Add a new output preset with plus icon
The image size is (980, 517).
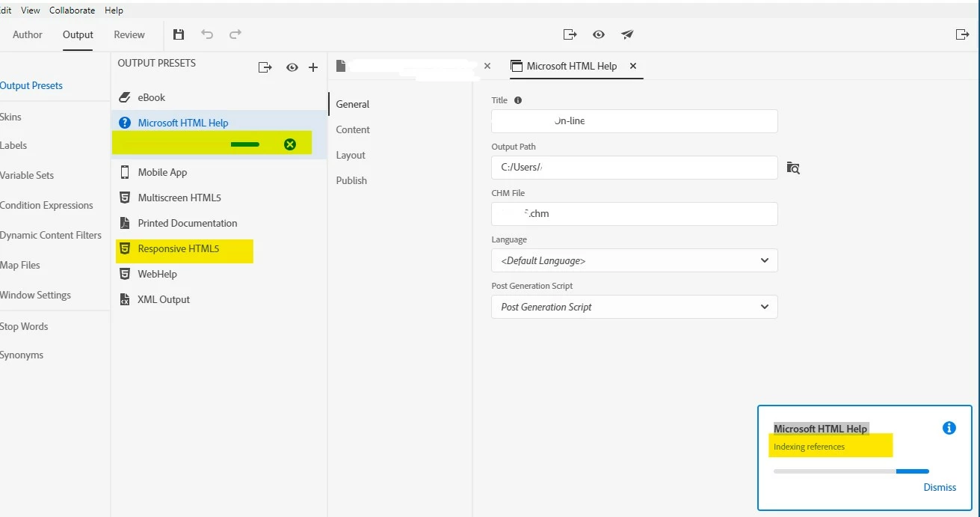tap(313, 67)
